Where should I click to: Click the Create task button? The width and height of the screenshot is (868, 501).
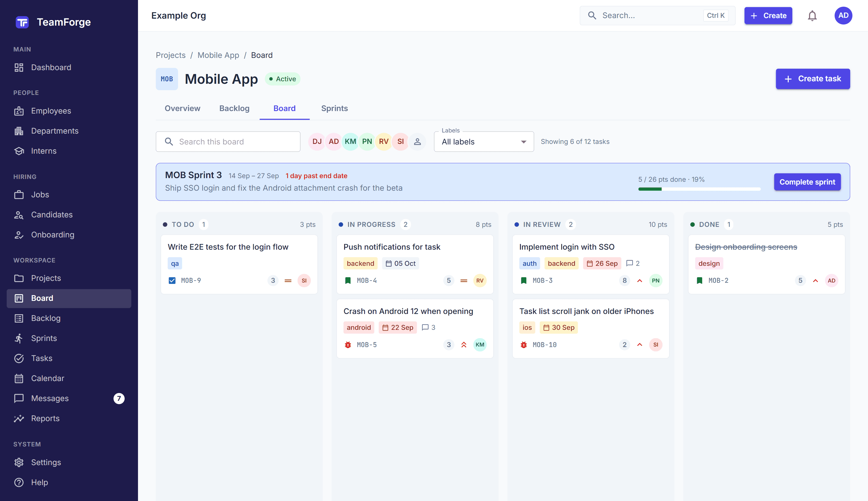pos(813,79)
